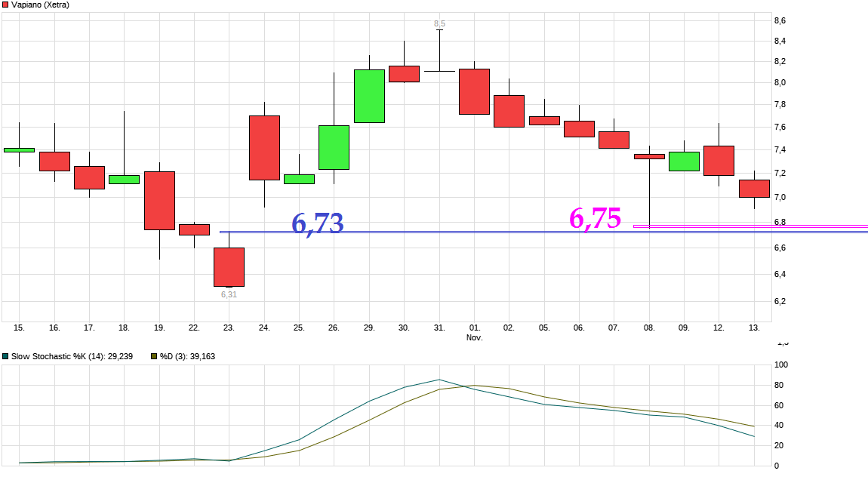Select the "8,5" high marker on October 31
The image size is (868, 483).
pos(439,24)
